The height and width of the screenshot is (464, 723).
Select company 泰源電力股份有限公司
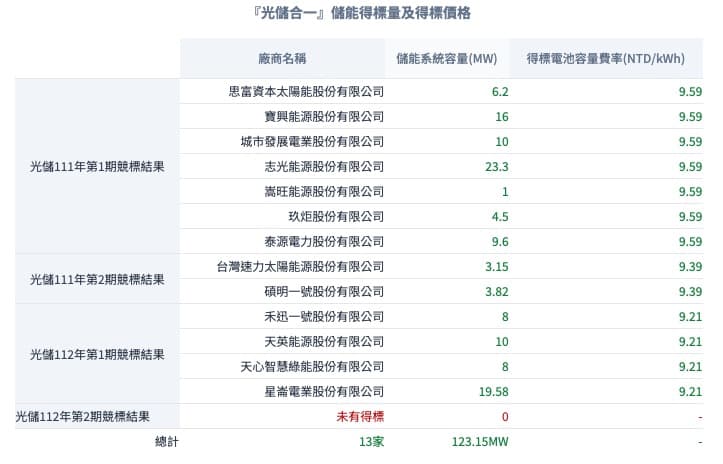coord(324,241)
